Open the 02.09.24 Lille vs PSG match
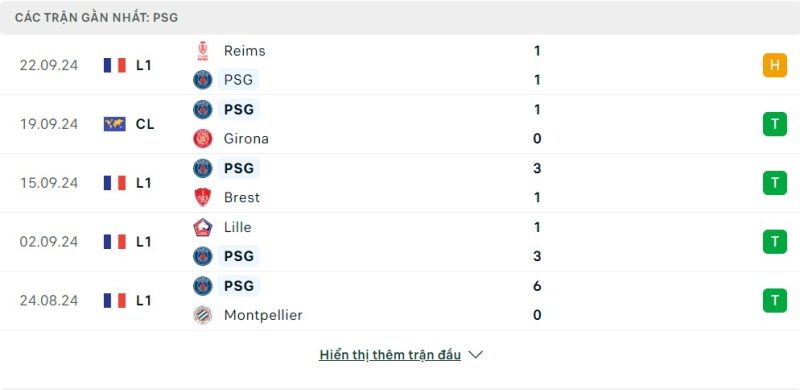The height and width of the screenshot is (390, 800). click(400, 241)
